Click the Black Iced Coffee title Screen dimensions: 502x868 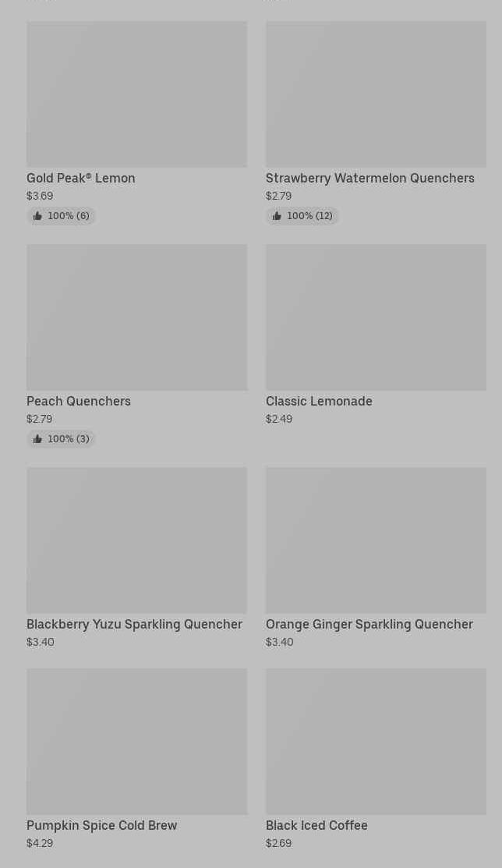pyautogui.click(x=316, y=825)
